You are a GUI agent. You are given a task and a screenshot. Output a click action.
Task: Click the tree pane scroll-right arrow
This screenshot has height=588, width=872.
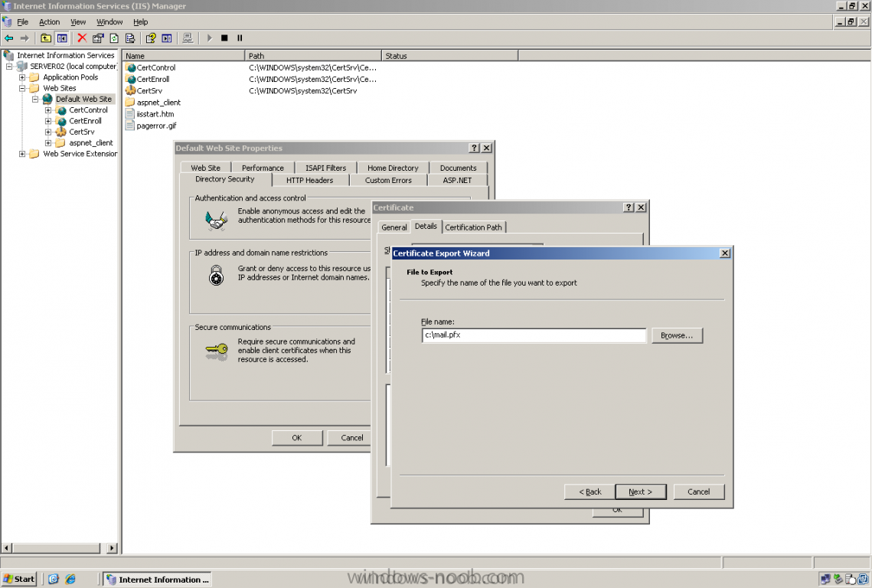[x=112, y=548]
